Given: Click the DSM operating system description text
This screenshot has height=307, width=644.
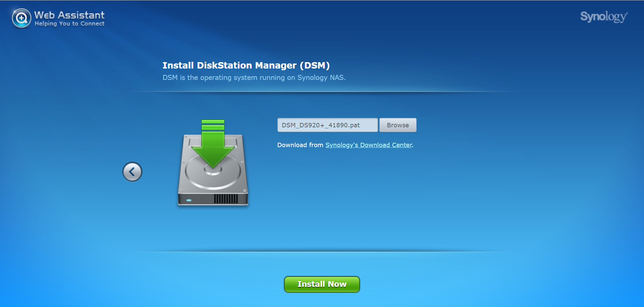Looking at the screenshot, I should coord(254,77).
